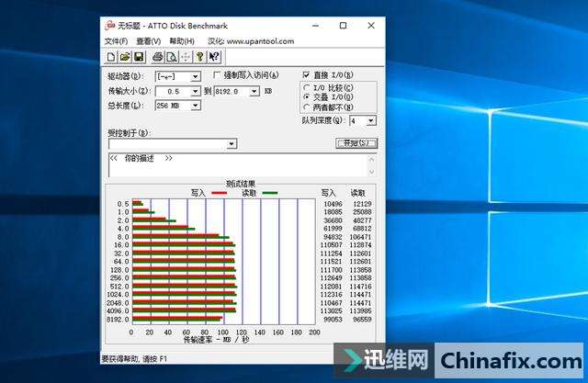Click the 8192.0 row write value 99053
The width and height of the screenshot is (588, 383).
coord(333,320)
